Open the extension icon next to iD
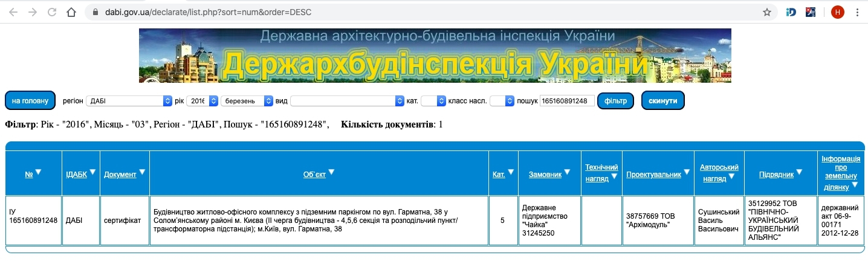The width and height of the screenshot is (868, 261). (811, 12)
